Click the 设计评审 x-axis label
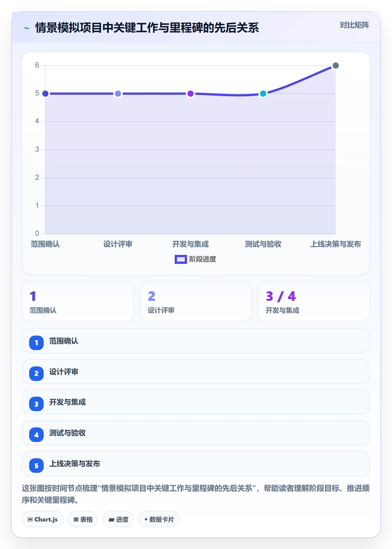The height and width of the screenshot is (549, 392). tap(118, 244)
